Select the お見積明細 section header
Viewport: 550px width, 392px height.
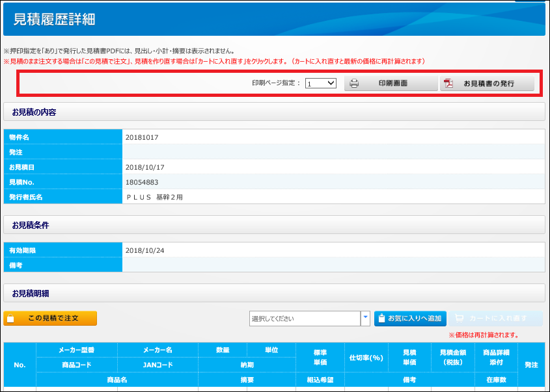point(31,293)
